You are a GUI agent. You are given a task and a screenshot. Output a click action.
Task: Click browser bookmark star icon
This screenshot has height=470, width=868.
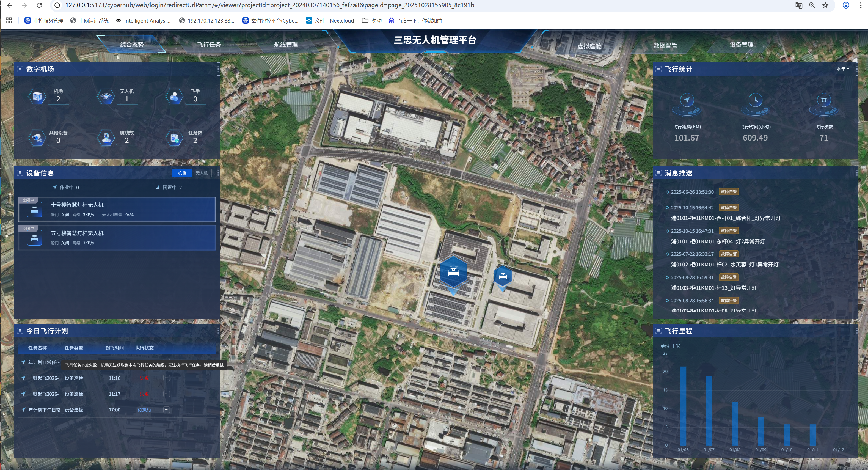pyautogui.click(x=825, y=5)
